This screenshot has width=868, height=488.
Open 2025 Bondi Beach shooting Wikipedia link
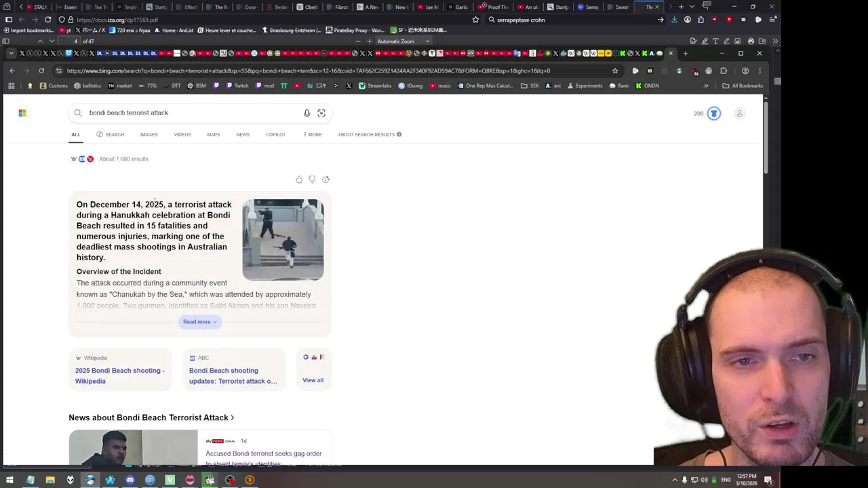120,376
